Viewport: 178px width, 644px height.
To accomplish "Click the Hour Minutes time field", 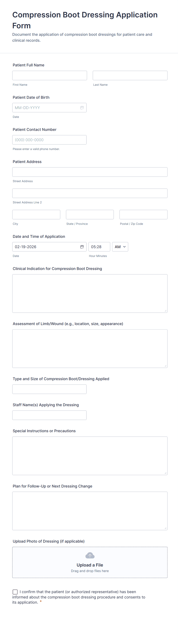I will pyautogui.click(x=99, y=247).
